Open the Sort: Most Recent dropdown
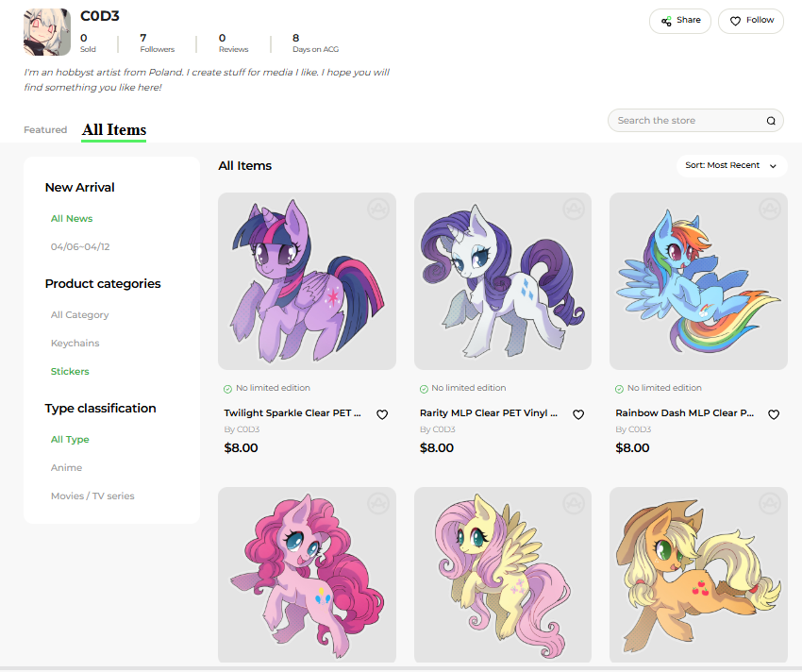The height and width of the screenshot is (672, 802). (731, 165)
